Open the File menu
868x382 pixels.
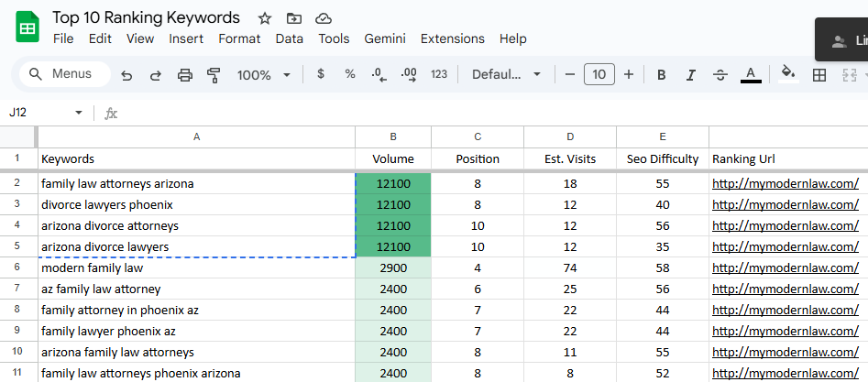point(63,38)
